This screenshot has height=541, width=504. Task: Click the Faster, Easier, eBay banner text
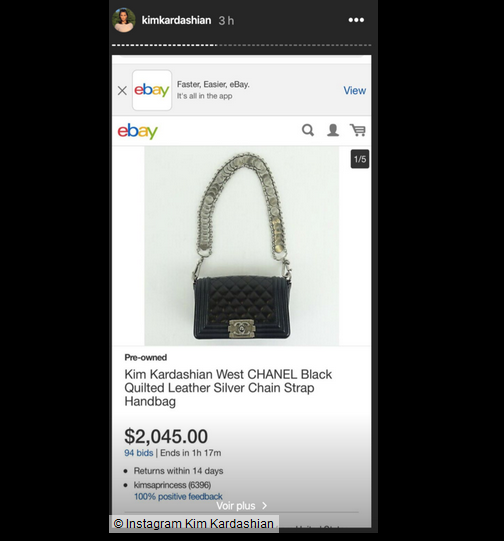pos(213,85)
